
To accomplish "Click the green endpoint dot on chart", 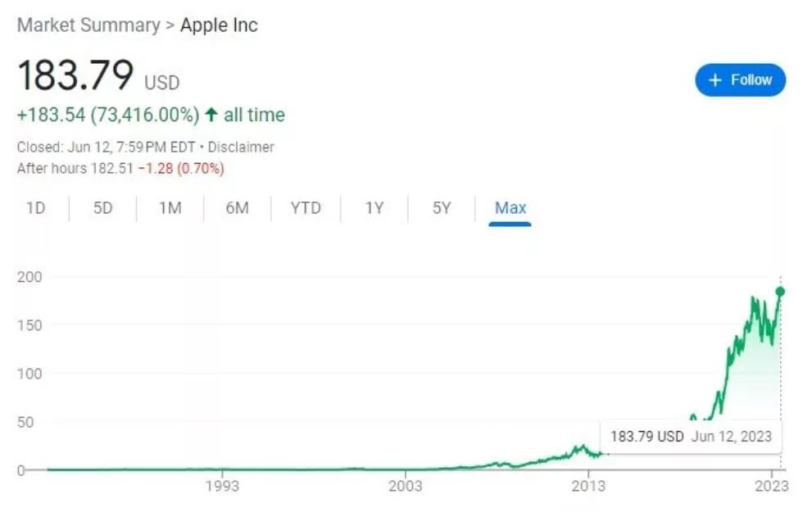I will [x=780, y=292].
